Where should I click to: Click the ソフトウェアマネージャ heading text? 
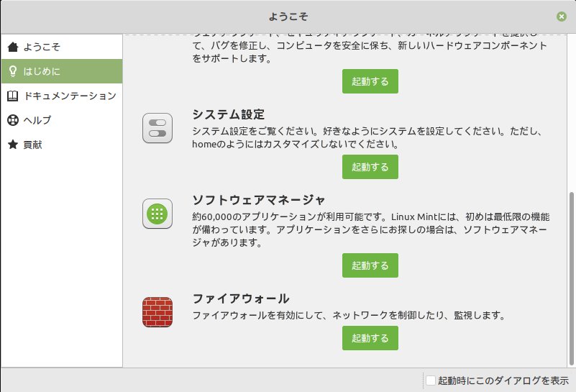click(x=259, y=200)
